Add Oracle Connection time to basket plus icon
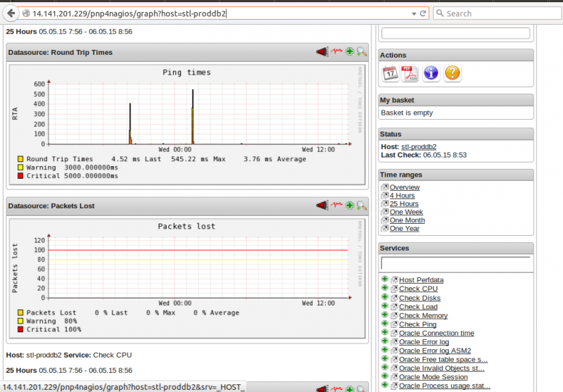The image size is (563, 392). click(384, 332)
